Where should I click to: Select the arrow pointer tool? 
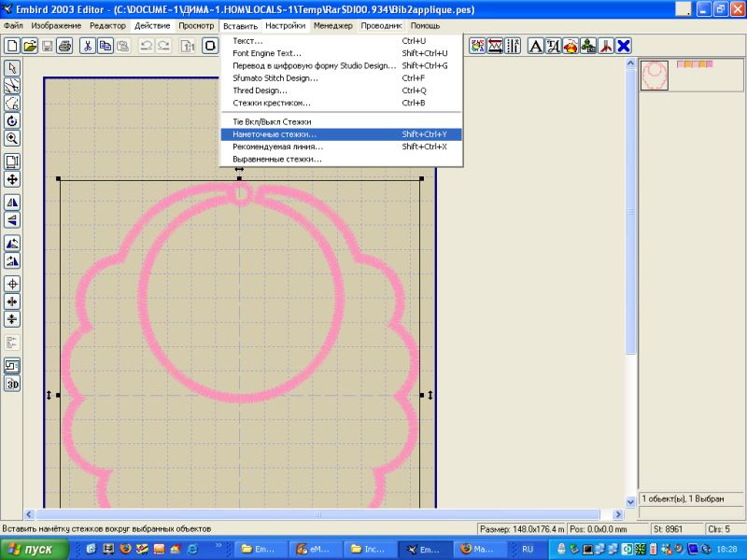(12, 68)
